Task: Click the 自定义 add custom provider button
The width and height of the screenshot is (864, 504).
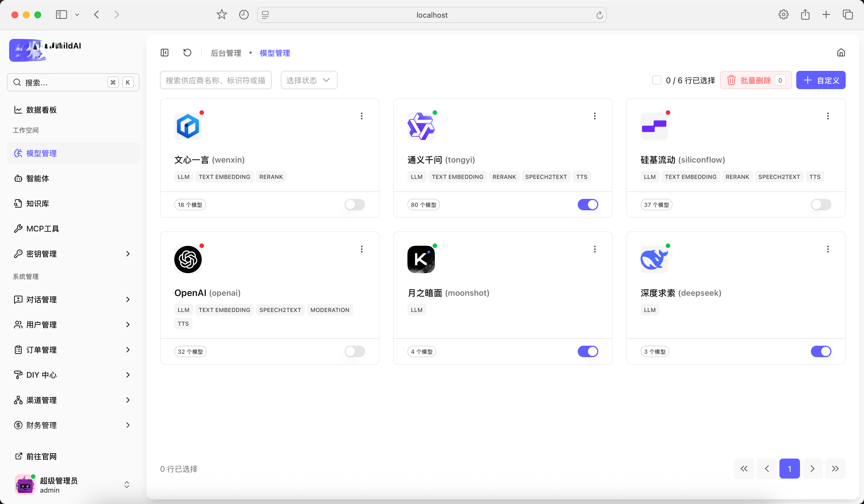Action: 821,80
